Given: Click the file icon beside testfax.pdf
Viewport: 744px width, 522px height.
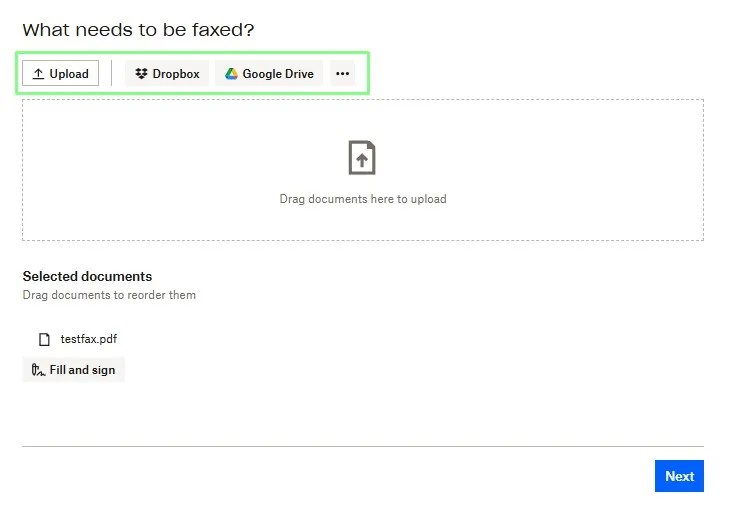Looking at the screenshot, I should [44, 339].
